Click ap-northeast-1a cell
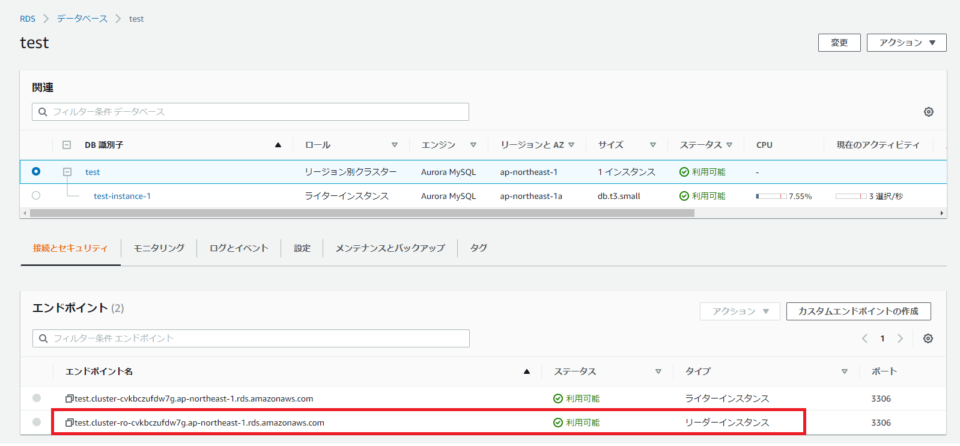The width and height of the screenshot is (960, 446). [530, 196]
